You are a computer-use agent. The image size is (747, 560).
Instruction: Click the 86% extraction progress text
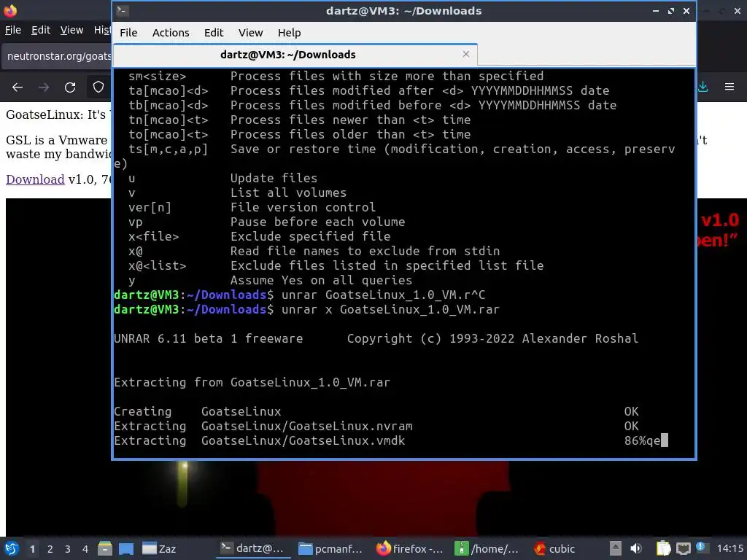(635, 441)
